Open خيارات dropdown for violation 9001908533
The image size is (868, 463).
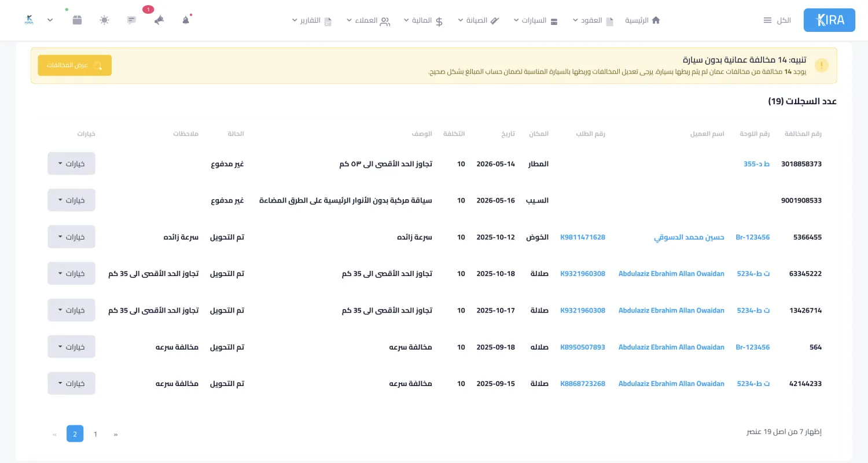[71, 200]
